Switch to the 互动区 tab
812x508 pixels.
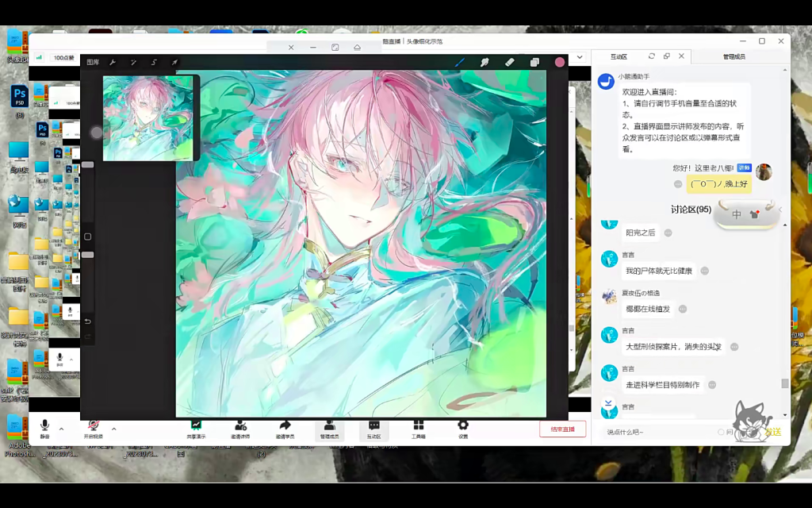pyautogui.click(x=619, y=56)
